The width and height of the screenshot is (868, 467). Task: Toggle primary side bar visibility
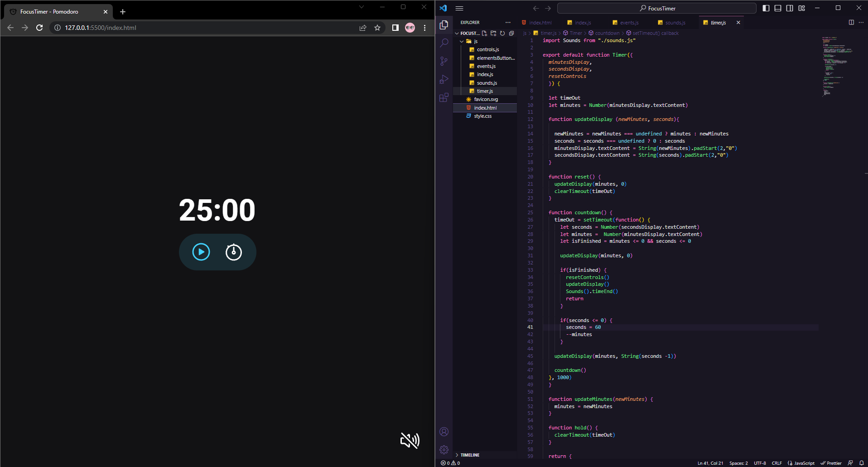766,8
